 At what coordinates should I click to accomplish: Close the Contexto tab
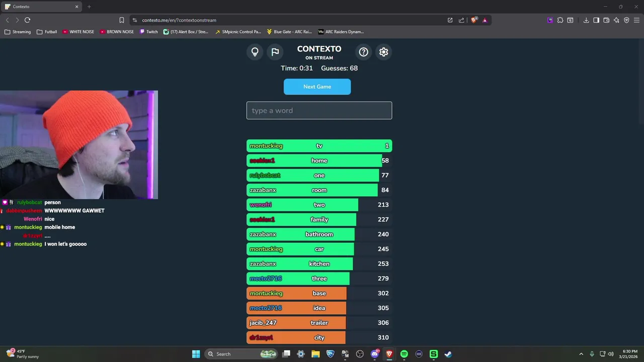click(x=77, y=7)
